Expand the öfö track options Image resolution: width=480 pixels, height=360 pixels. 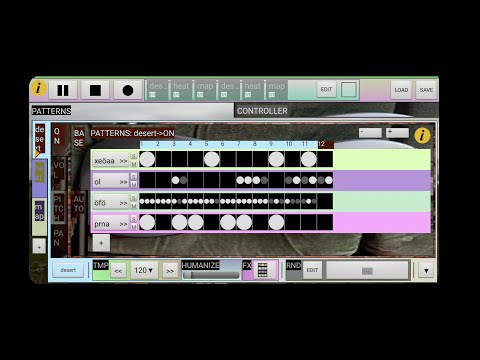tap(124, 203)
